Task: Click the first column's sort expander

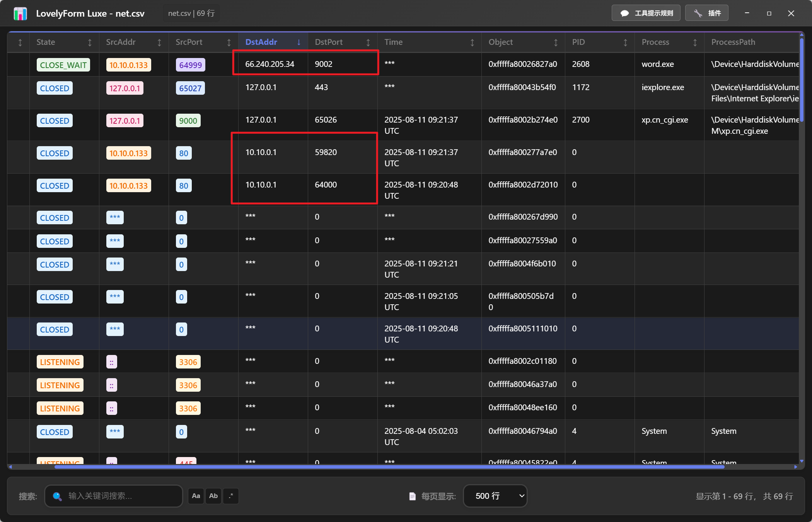Action: pyautogui.click(x=20, y=43)
